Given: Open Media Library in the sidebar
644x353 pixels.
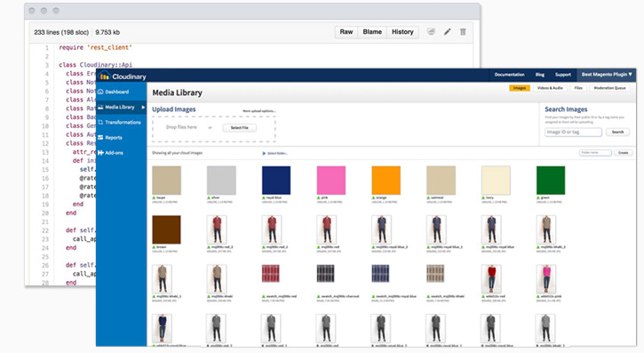Looking at the screenshot, I should 120,107.
